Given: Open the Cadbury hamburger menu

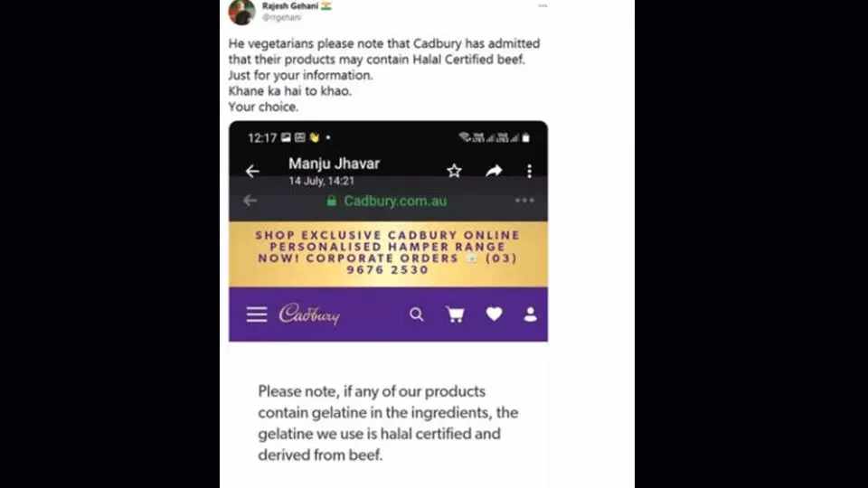Looking at the screenshot, I should (257, 314).
